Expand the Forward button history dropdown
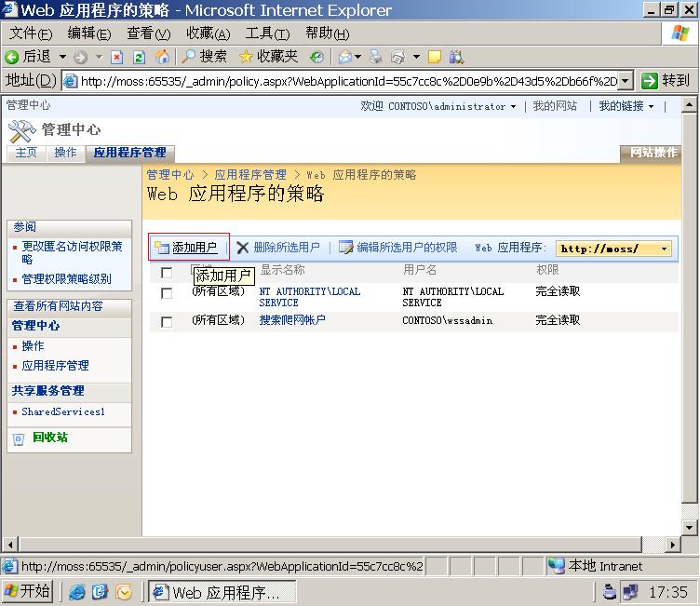 pos(99,57)
